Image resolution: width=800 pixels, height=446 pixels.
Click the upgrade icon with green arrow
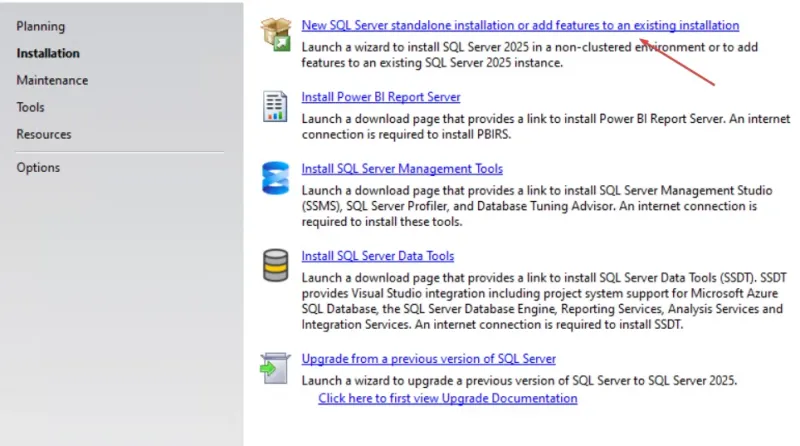pyautogui.click(x=275, y=367)
